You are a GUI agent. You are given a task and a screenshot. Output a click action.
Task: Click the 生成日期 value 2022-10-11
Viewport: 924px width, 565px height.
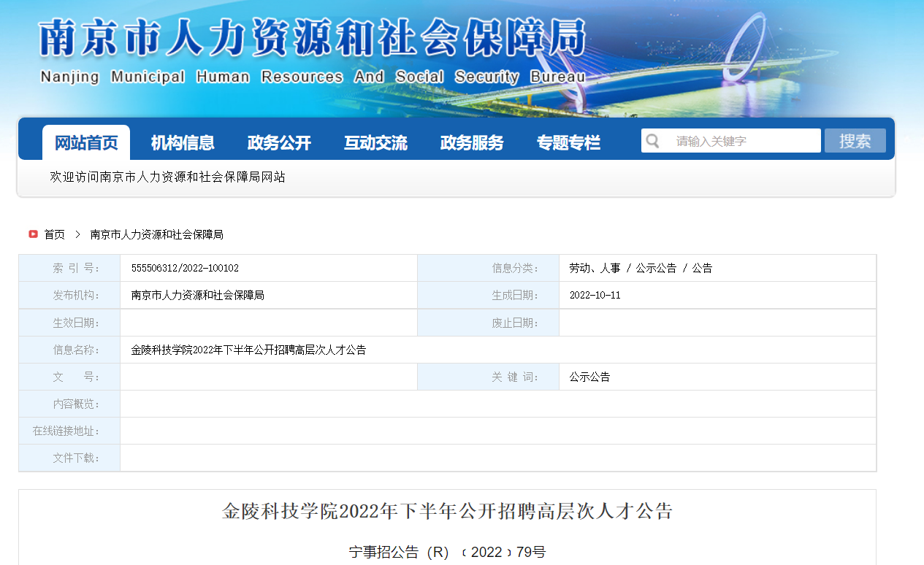[x=595, y=295]
